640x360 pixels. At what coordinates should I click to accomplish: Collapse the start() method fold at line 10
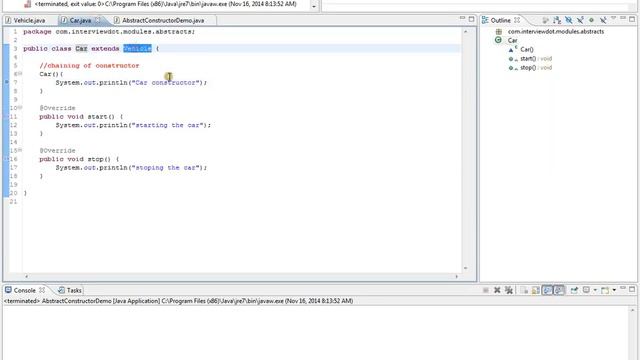pyautogui.click(x=20, y=107)
